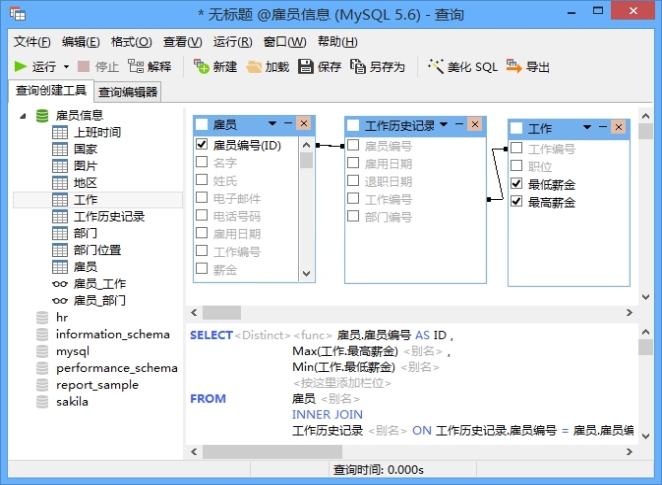The width and height of the screenshot is (662, 485).
Task: Click the diagram horizontal scrollbar thumb
Action: coord(222,312)
